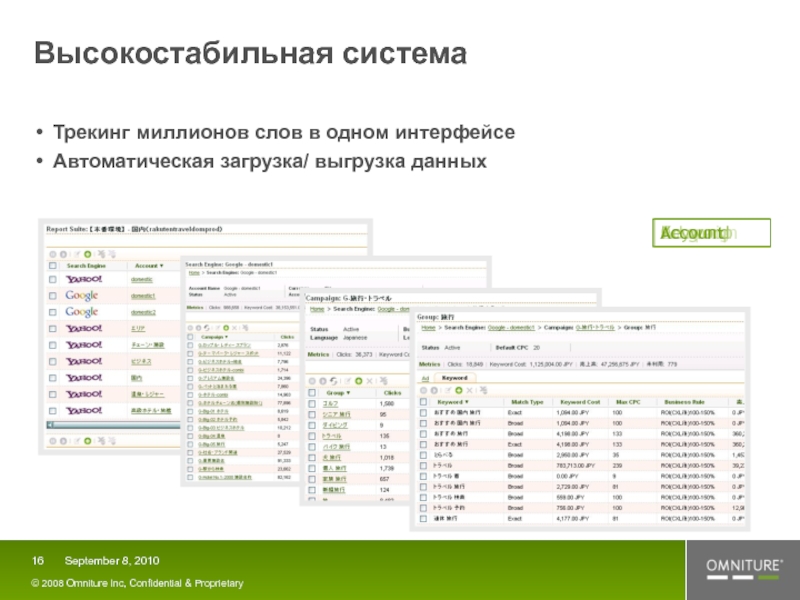Click green add icon in Search Engine panel toolbar
Image resolution: width=800 pixels, height=600 pixels.
(226, 328)
